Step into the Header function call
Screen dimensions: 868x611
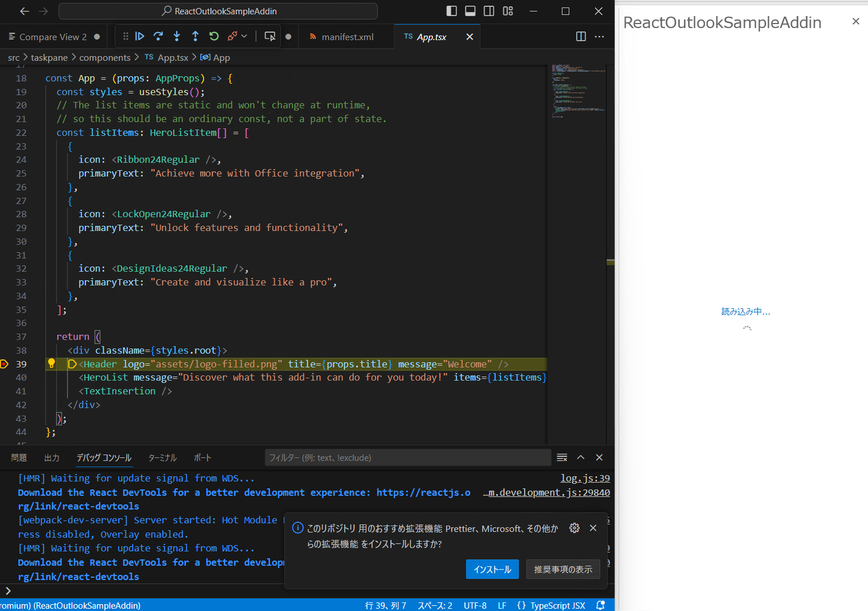(177, 36)
